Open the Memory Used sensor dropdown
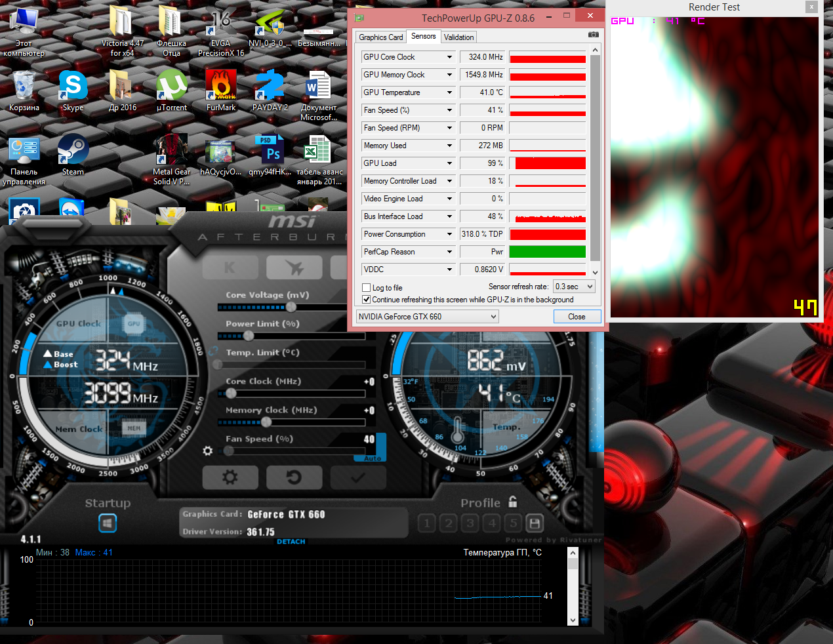 point(449,146)
